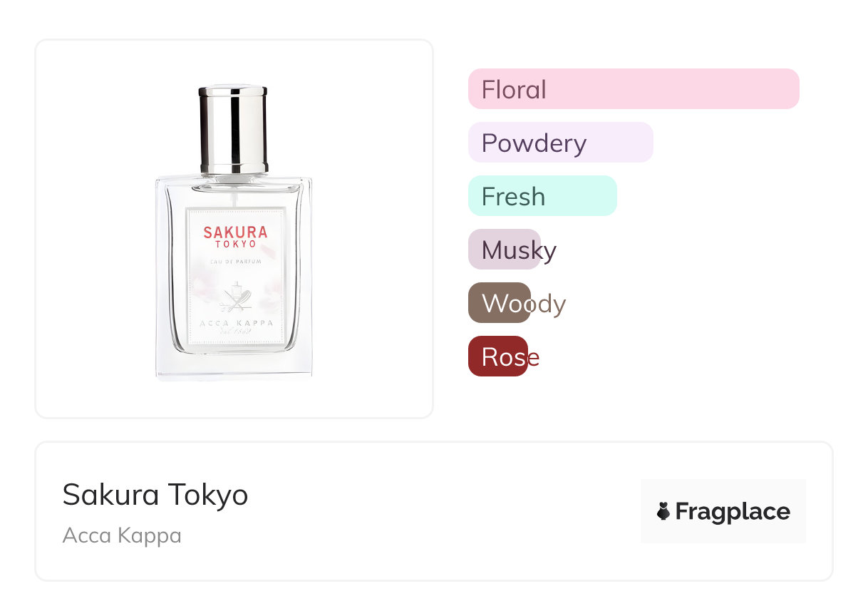Click the silver cap of the perfume bottle
Image resolution: width=868 pixels, height=616 pixels.
(x=233, y=128)
